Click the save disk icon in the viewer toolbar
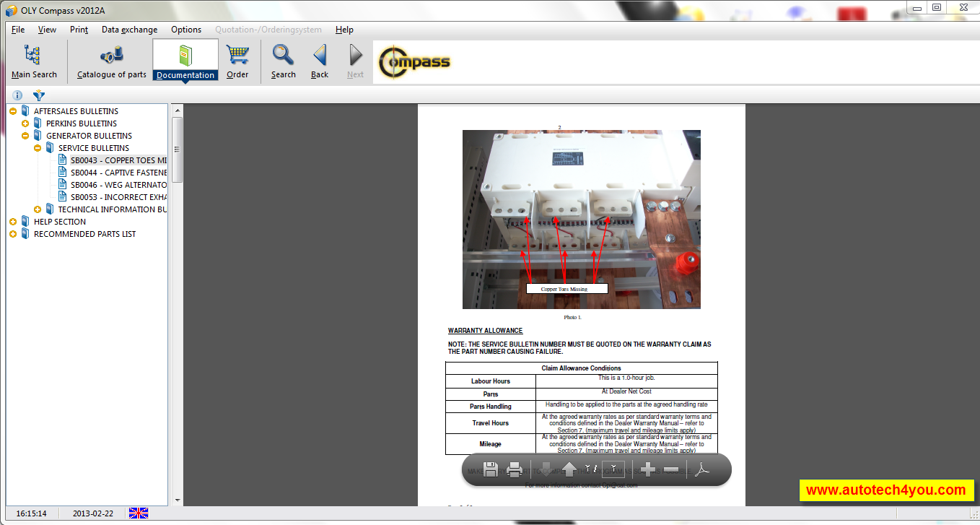Image resolution: width=980 pixels, height=525 pixels. (490, 469)
